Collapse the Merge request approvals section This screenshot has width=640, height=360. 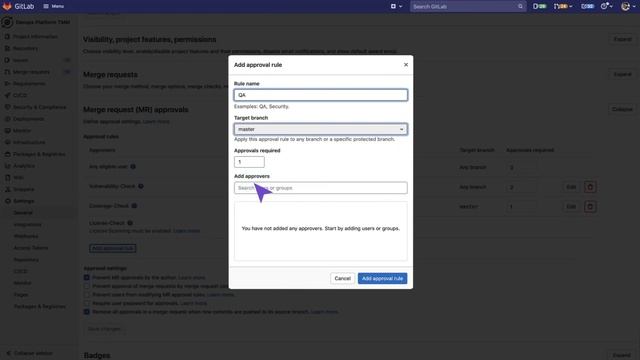(622, 109)
